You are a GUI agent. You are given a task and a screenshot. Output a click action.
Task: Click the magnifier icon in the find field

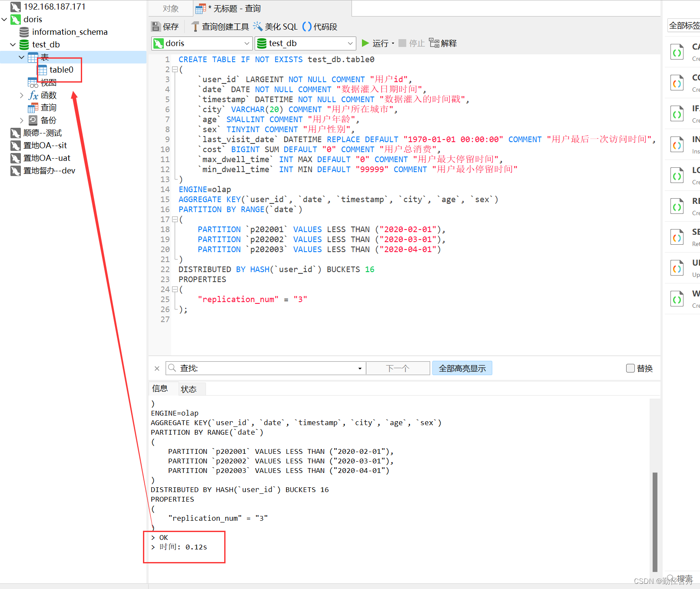pyautogui.click(x=172, y=368)
